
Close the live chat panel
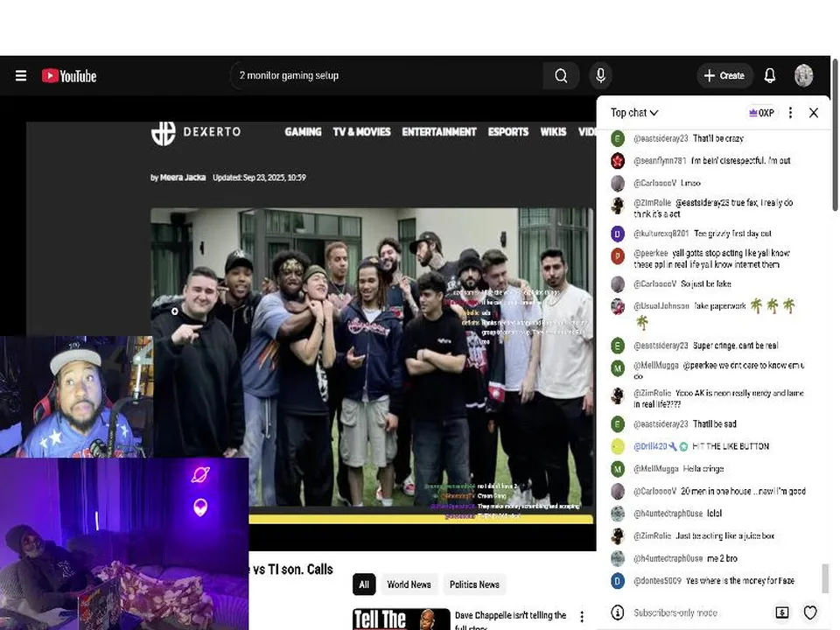pyautogui.click(x=813, y=113)
